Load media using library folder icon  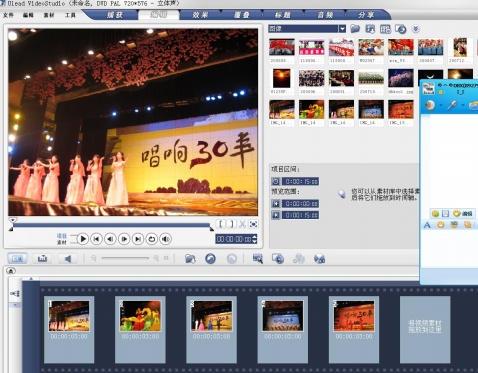pos(355,29)
